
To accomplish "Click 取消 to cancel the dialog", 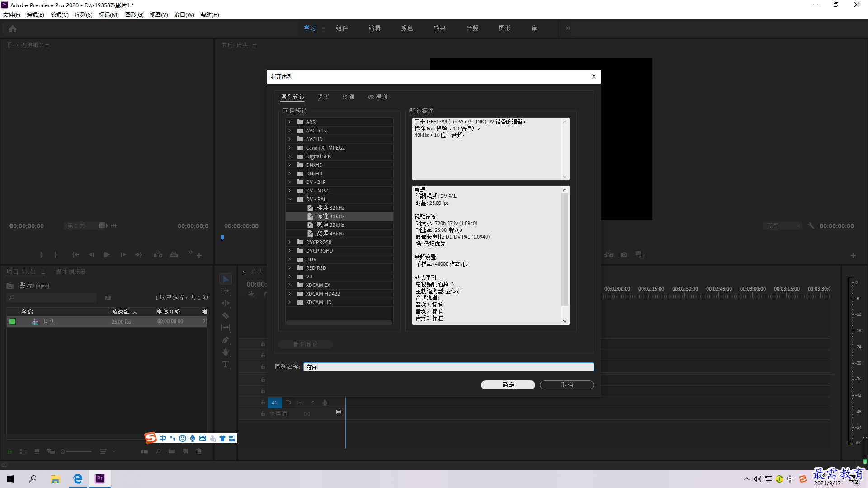I will [567, 385].
